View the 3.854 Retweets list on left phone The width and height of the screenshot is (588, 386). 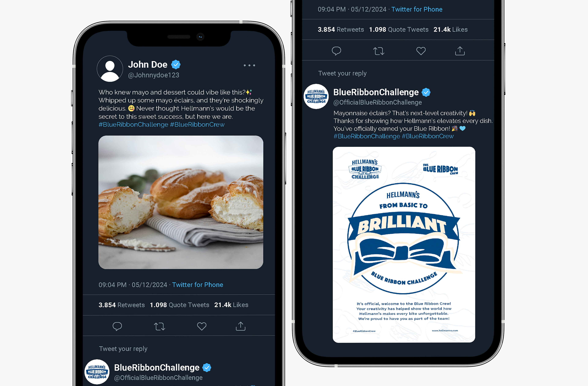click(122, 305)
